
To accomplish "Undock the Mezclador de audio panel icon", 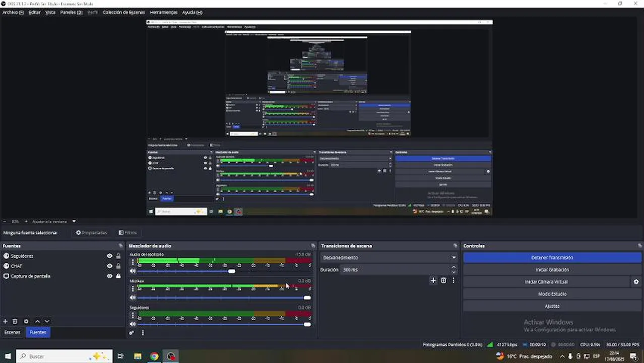I will point(313,246).
